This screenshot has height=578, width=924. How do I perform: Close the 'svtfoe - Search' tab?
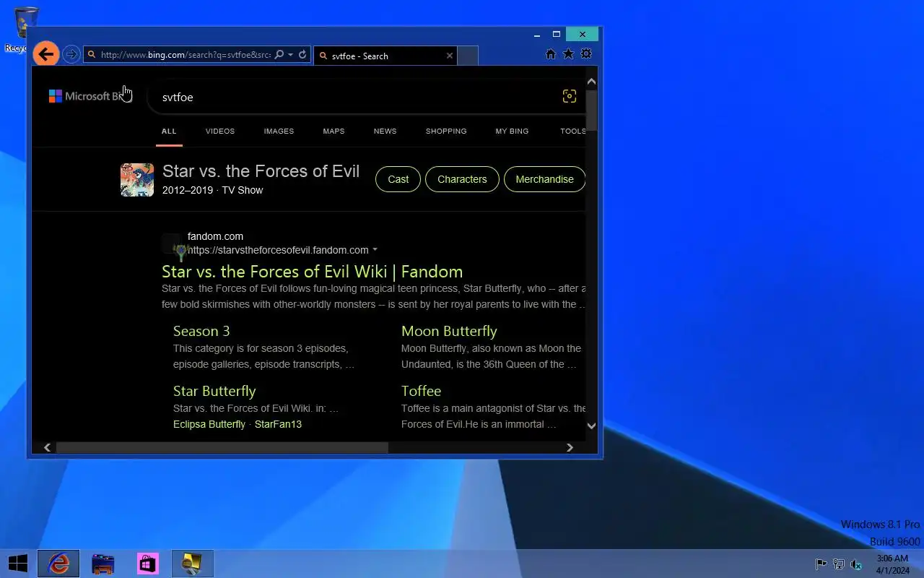pyautogui.click(x=450, y=56)
